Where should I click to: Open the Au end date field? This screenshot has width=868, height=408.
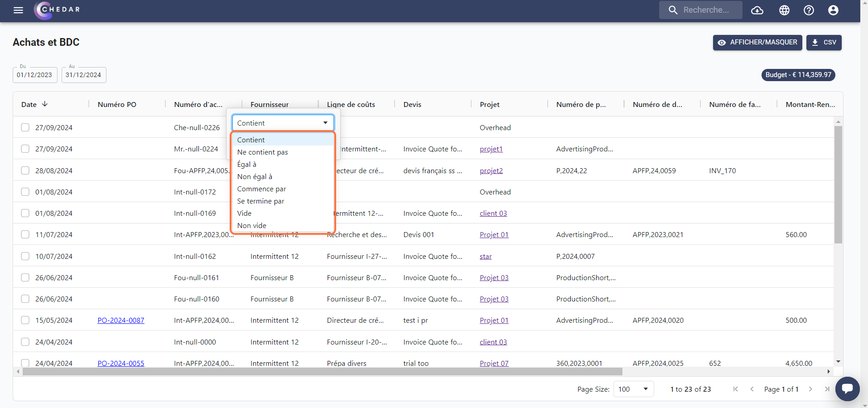pos(84,75)
